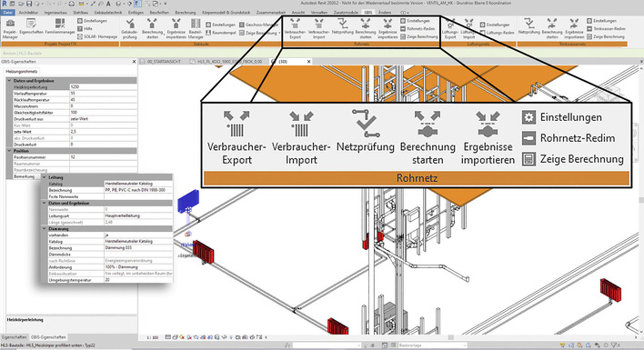Open the Geschoss-Manager
The width and height of the screenshot is (644, 350).
tap(258, 25)
